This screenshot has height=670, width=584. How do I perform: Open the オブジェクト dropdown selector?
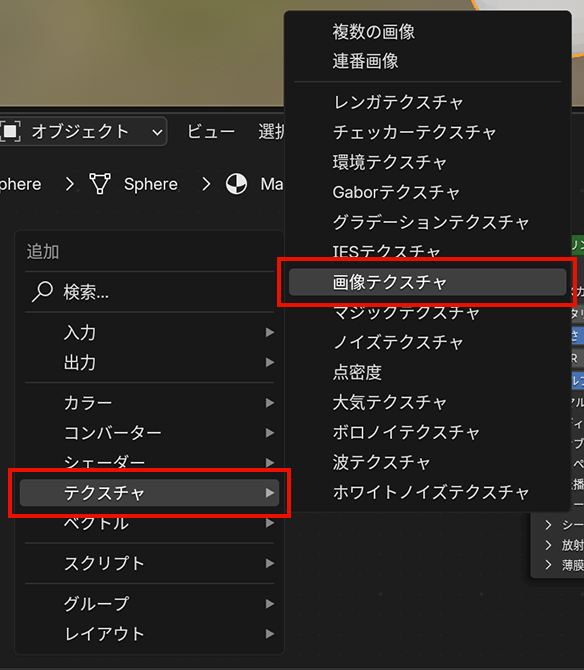point(82,132)
